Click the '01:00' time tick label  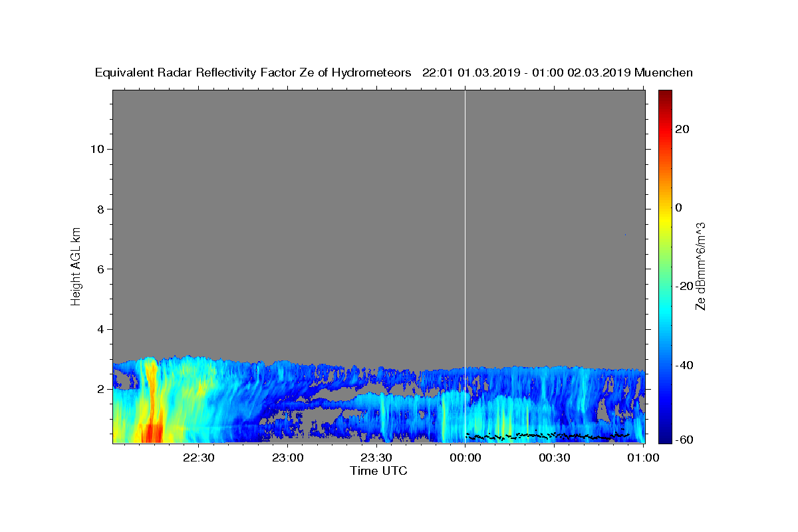point(644,458)
